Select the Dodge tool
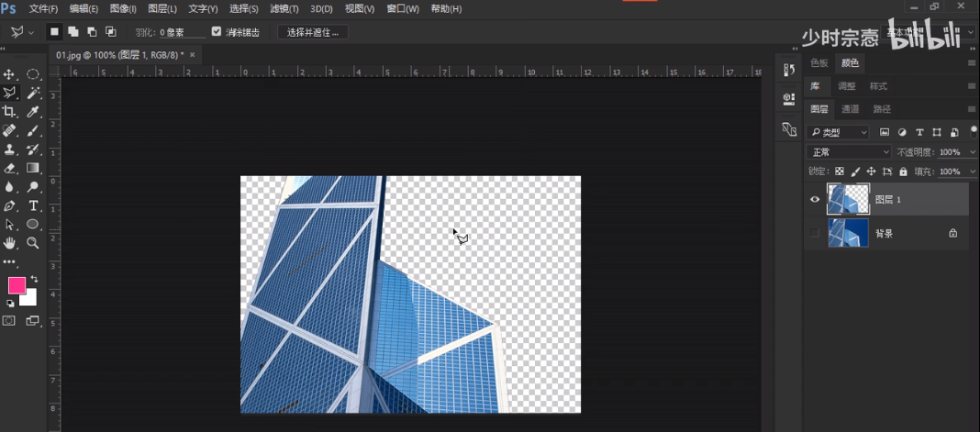 33,187
